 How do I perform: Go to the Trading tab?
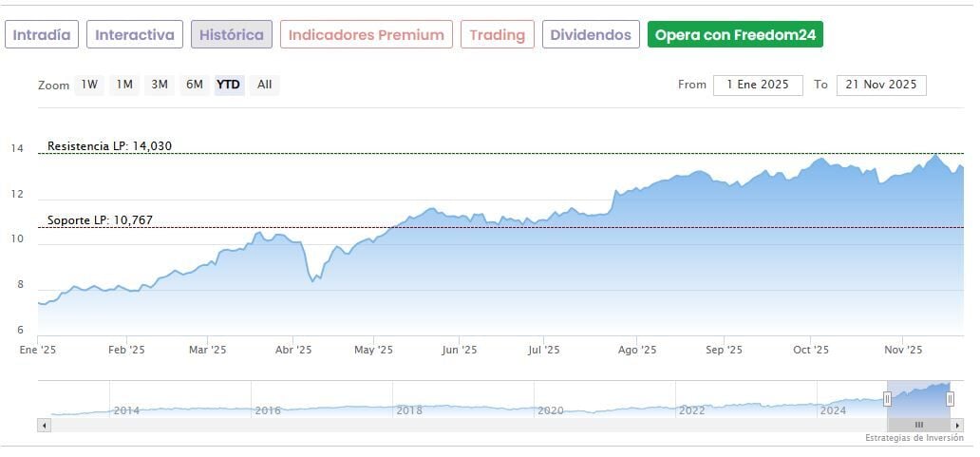click(x=498, y=35)
